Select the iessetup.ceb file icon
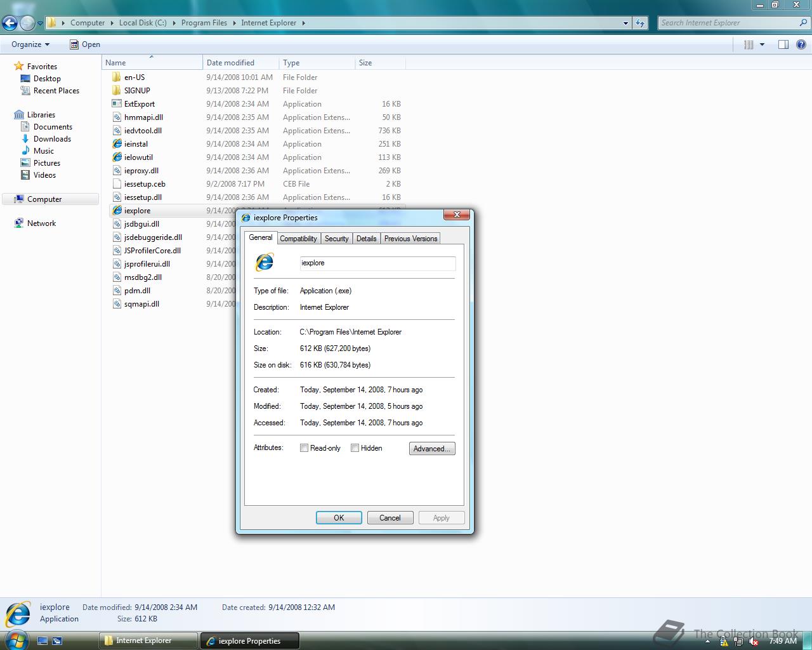 pos(117,184)
